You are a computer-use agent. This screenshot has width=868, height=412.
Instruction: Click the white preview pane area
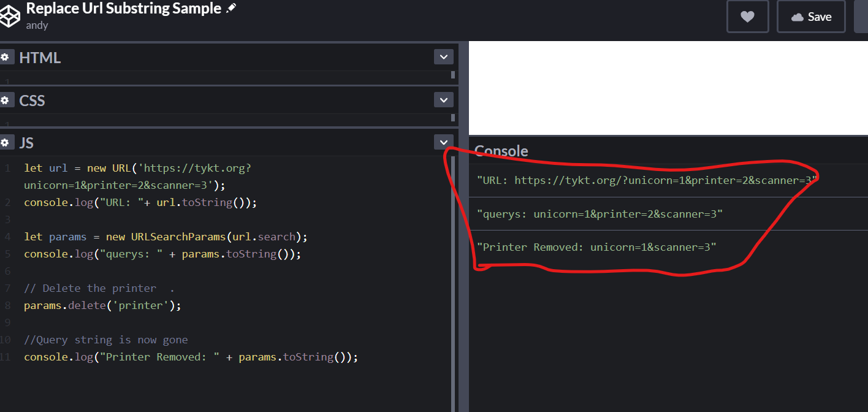(668, 87)
